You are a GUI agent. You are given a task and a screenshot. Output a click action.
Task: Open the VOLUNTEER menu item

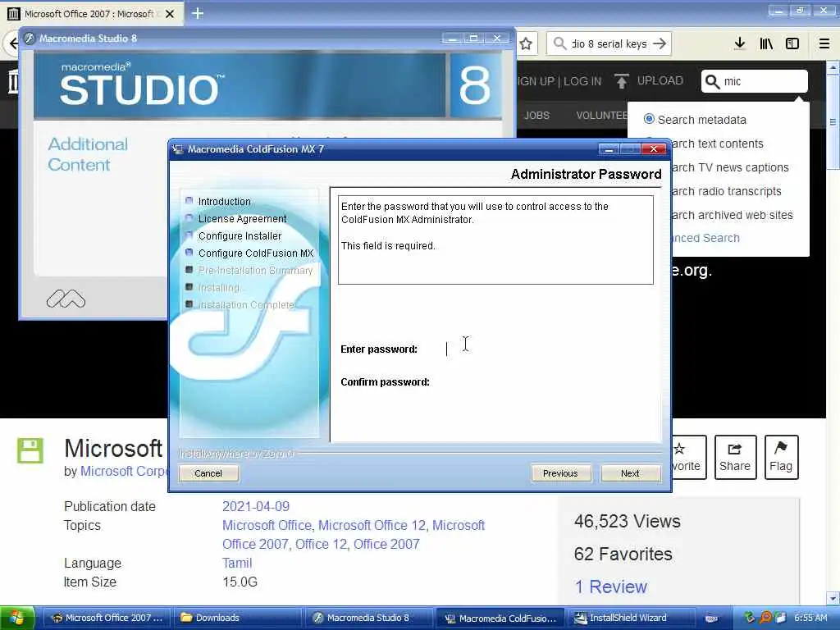[601, 115]
